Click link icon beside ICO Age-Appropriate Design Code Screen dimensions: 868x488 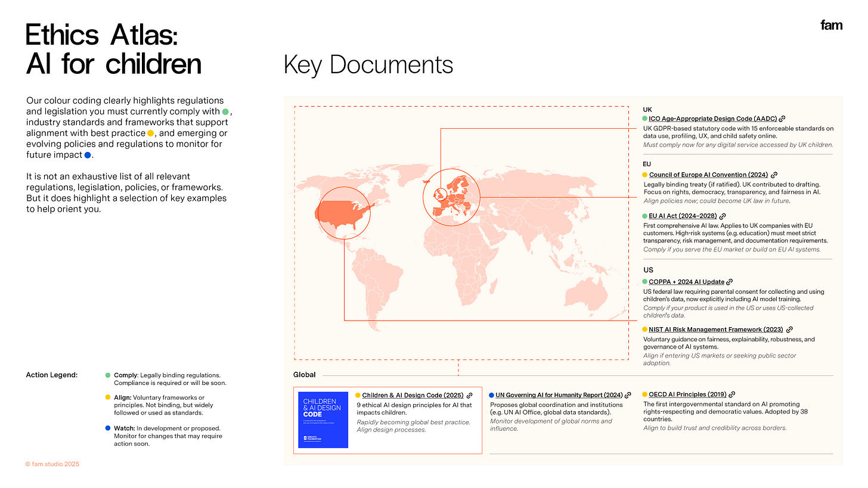(x=782, y=119)
